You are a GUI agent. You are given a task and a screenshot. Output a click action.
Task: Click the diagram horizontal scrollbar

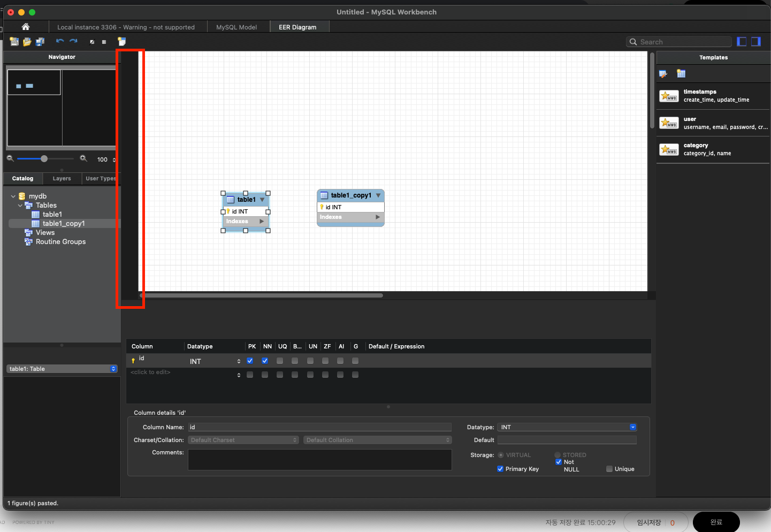click(x=262, y=295)
